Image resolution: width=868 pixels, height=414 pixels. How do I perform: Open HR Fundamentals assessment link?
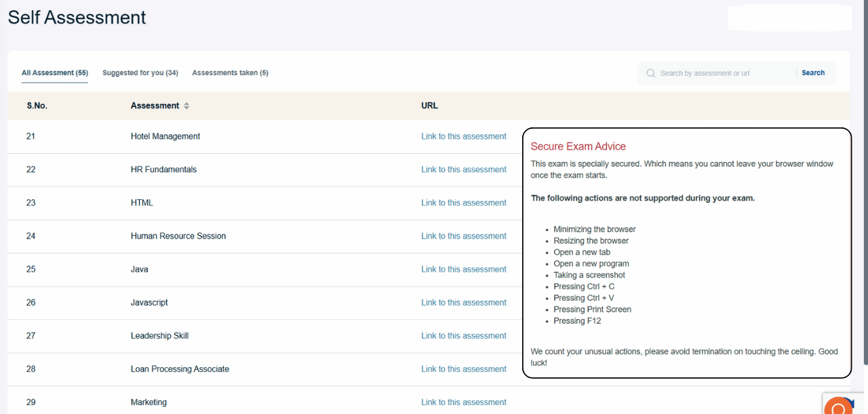(x=463, y=169)
